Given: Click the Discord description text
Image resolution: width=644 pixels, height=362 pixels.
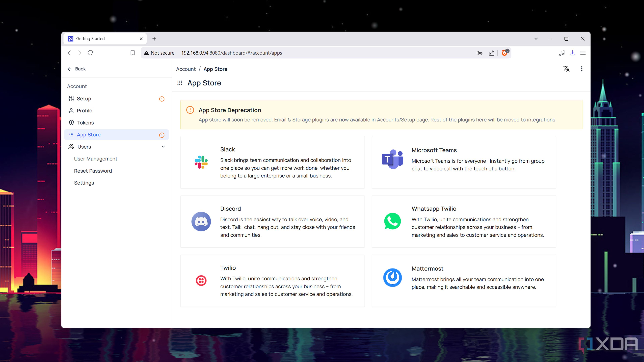Looking at the screenshot, I should 287,227.
